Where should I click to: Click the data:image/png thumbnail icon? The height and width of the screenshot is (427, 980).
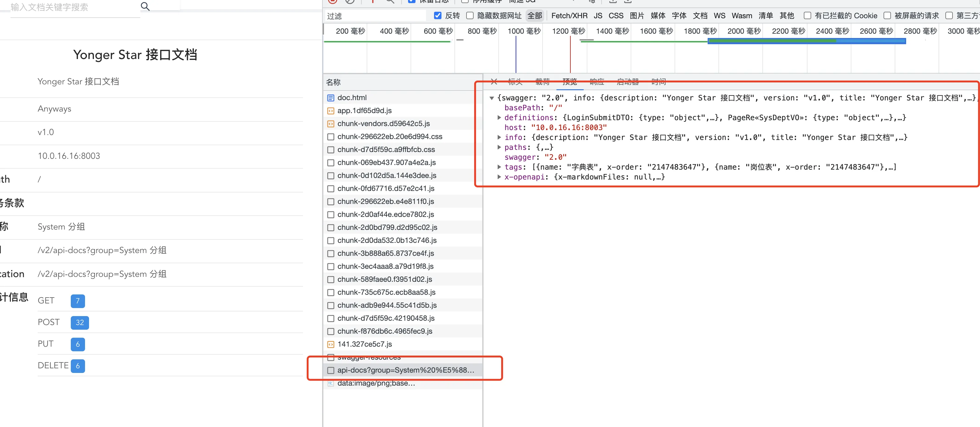[330, 383]
